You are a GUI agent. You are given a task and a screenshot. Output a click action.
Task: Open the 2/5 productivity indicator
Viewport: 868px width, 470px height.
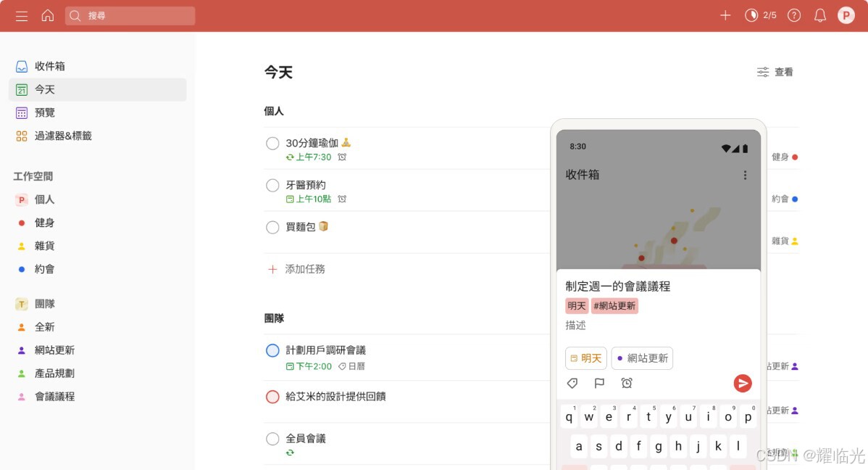pyautogui.click(x=761, y=15)
